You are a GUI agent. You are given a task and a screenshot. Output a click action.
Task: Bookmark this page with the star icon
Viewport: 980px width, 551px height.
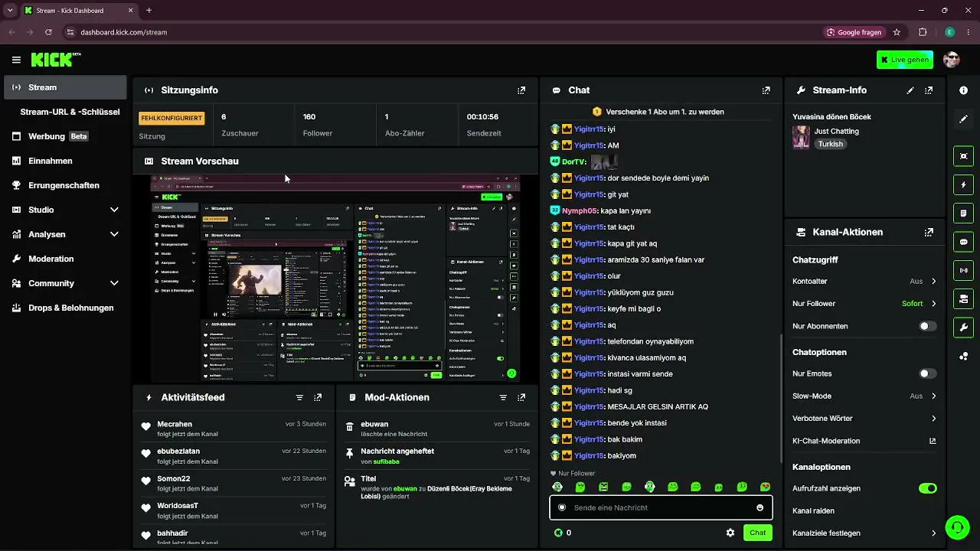point(897,32)
